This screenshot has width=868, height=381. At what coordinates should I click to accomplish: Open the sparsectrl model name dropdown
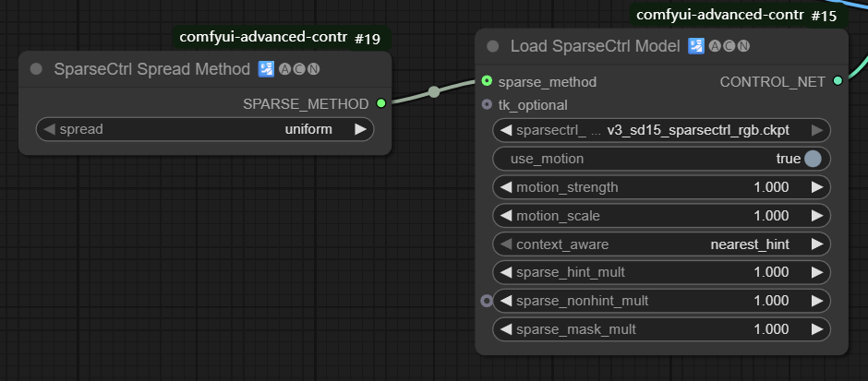(661, 130)
